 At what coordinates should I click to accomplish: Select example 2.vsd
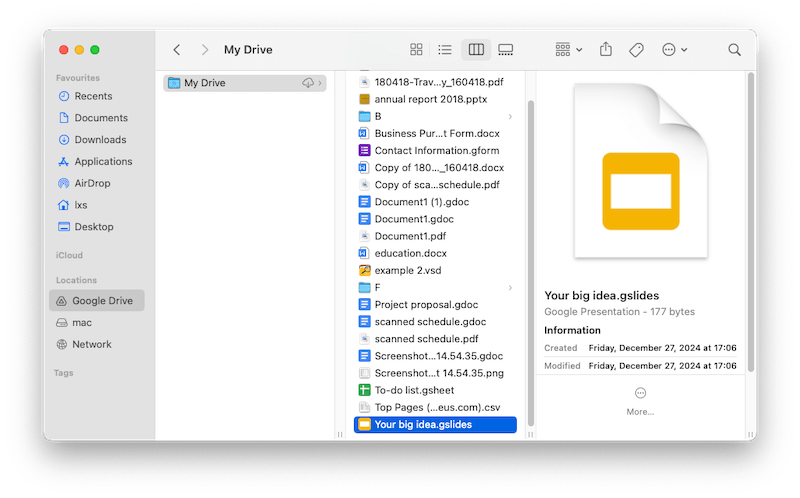pos(435,270)
